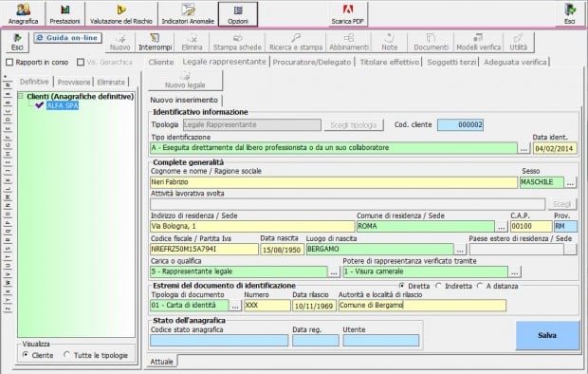Switch to Legale rappresentante tab
The height and width of the screenshot is (374, 588).
224,62
